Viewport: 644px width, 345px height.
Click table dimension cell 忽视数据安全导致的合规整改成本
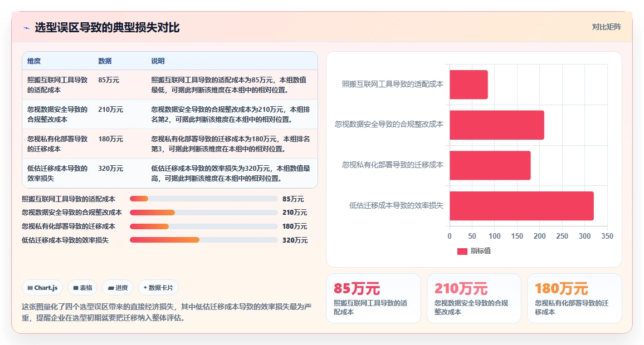coord(57,115)
